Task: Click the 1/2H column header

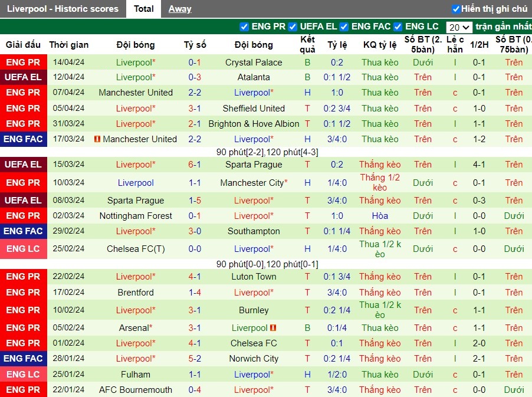Action: pos(479,45)
